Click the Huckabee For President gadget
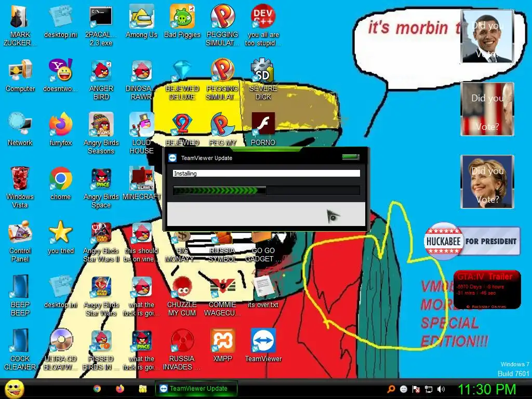 pyautogui.click(x=472, y=241)
